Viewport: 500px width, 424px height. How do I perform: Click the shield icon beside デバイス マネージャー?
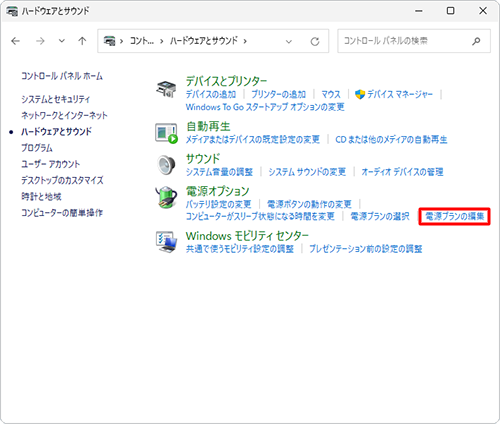click(x=360, y=94)
